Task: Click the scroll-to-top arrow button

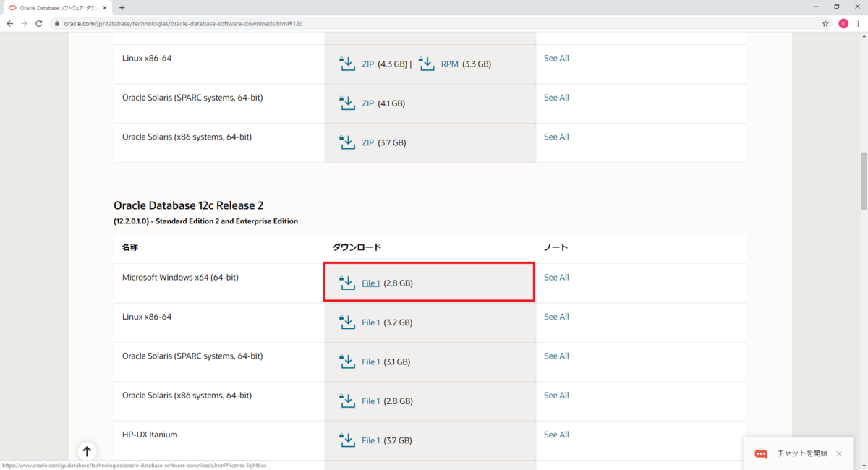Action: coord(87,451)
